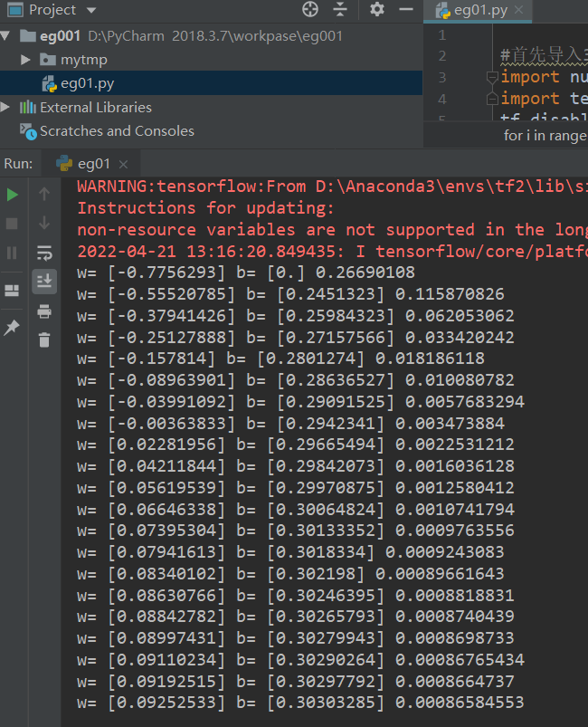Pin the Run tab
This screenshot has height=727, width=588.
tap(12, 328)
